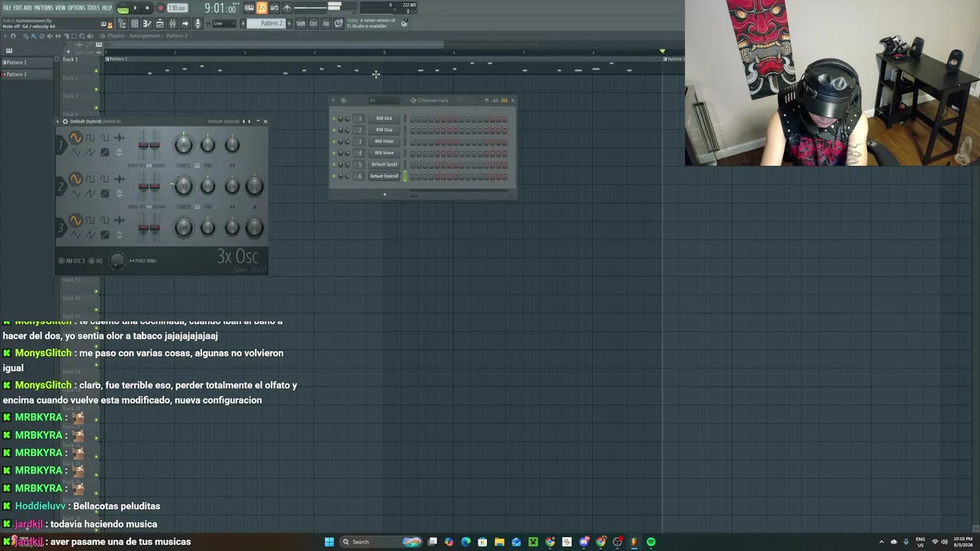
Task: Toggle the Default (hybrid) channel select LED
Action: point(405,176)
